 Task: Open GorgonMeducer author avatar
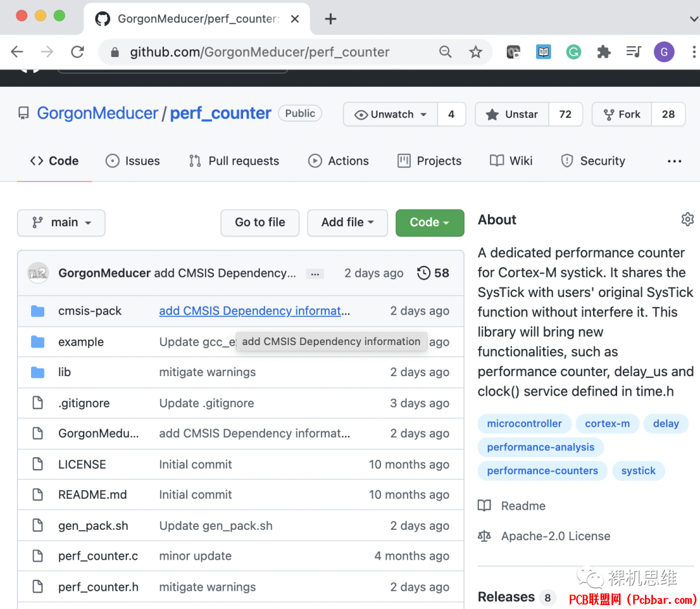click(38, 272)
